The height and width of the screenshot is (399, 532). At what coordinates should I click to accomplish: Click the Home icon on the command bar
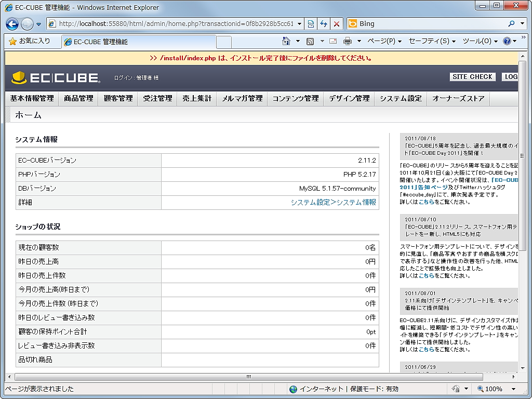pyautogui.click(x=285, y=40)
